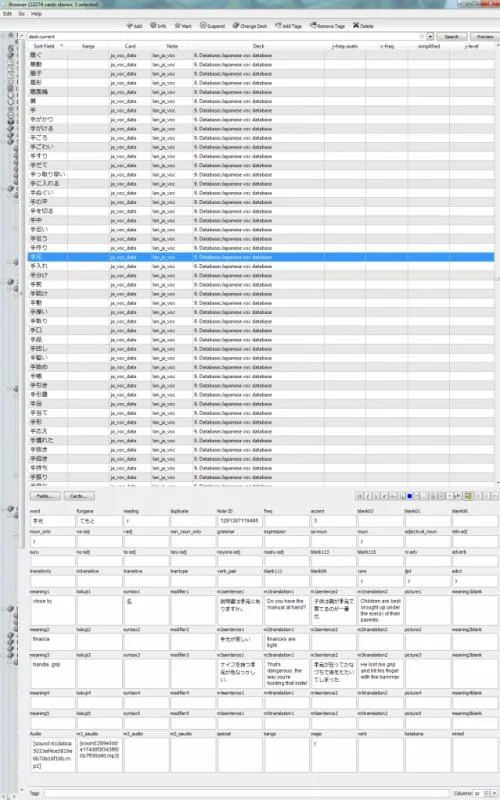Click the j-level column header
The width and height of the screenshot is (500, 800).
point(472,46)
